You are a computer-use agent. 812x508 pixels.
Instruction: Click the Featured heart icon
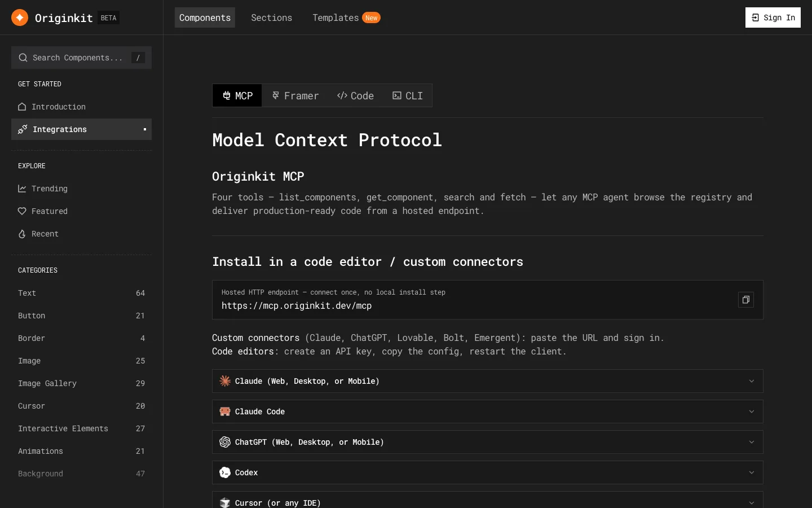(22, 211)
